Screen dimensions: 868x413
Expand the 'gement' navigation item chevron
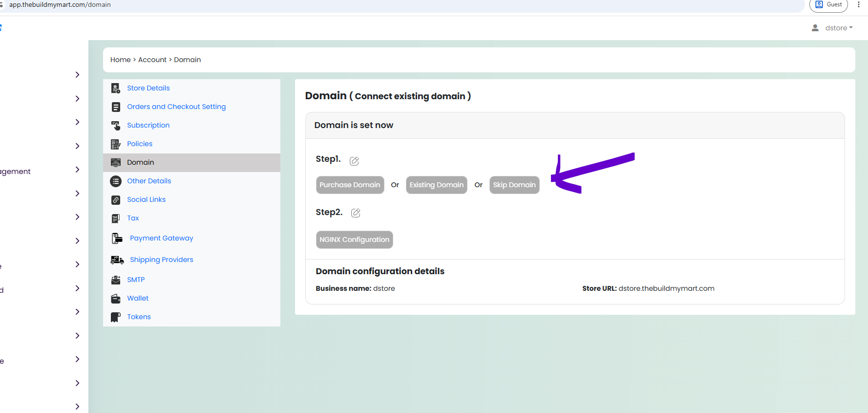click(x=77, y=170)
